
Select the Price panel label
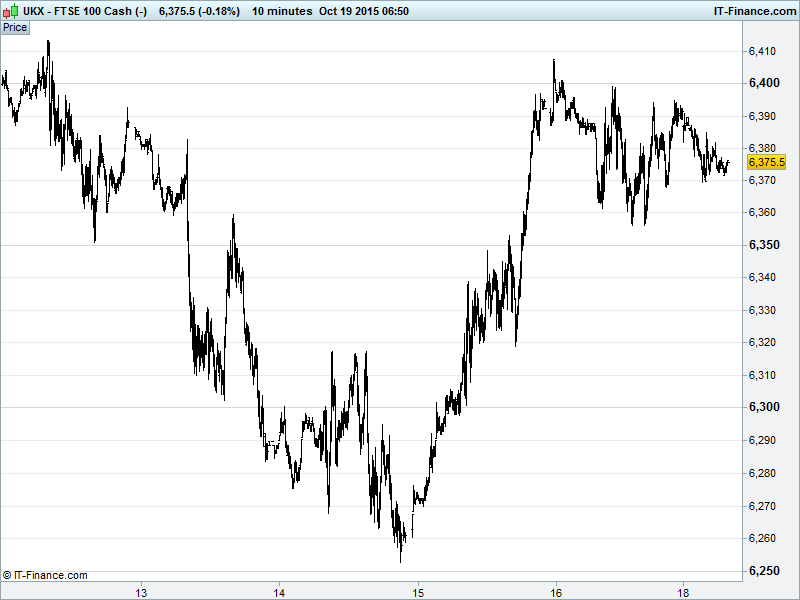(x=15, y=27)
